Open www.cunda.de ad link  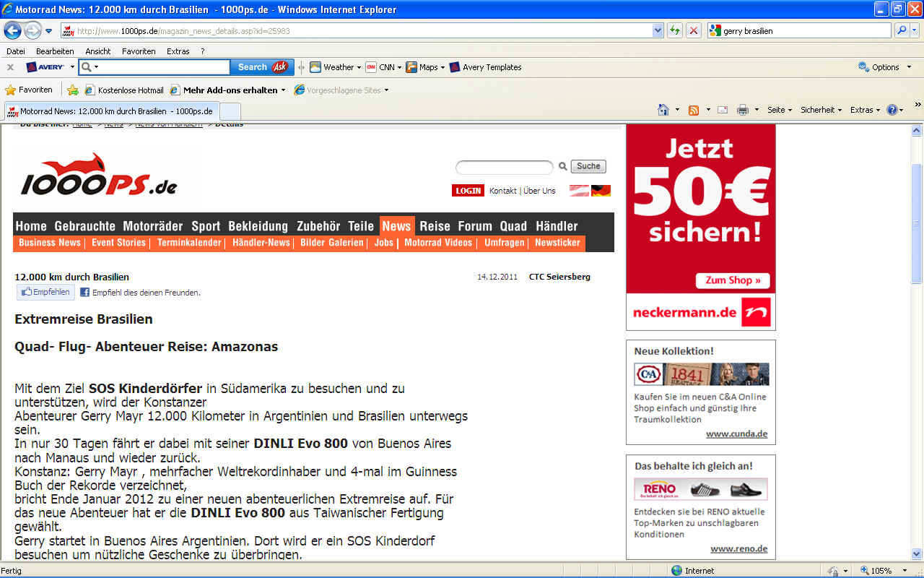[736, 434]
